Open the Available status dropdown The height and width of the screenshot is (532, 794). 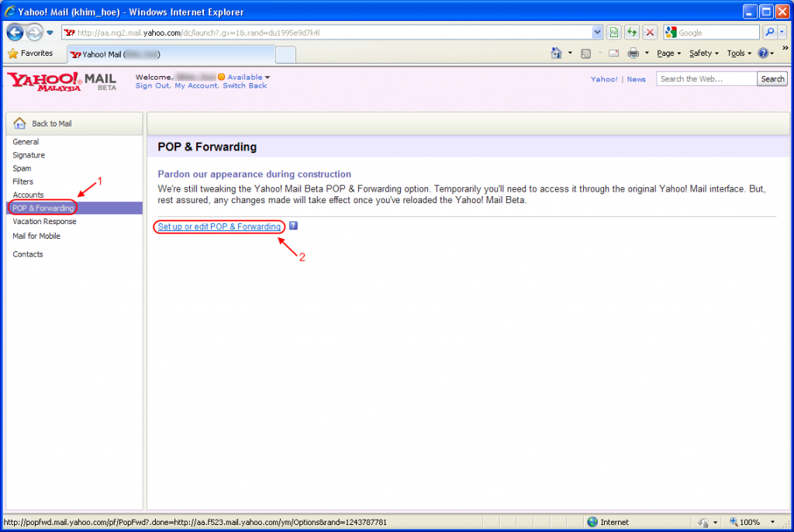248,78
